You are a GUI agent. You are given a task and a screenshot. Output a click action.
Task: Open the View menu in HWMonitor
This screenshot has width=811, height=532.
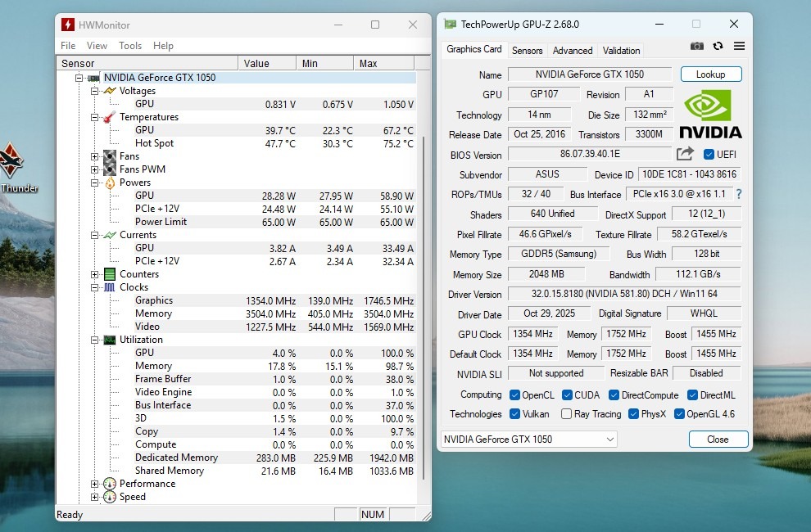click(x=97, y=46)
